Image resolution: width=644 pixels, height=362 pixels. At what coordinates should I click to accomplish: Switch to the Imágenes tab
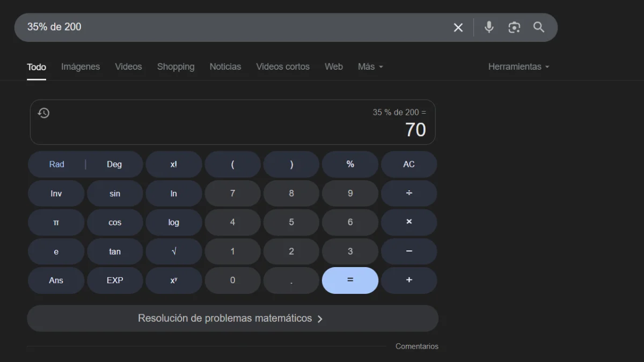[80, 67]
